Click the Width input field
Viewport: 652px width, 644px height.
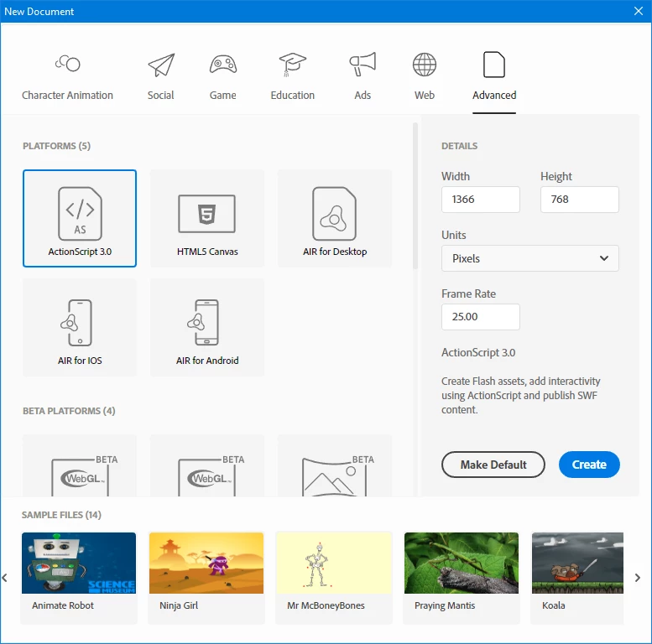[480, 200]
